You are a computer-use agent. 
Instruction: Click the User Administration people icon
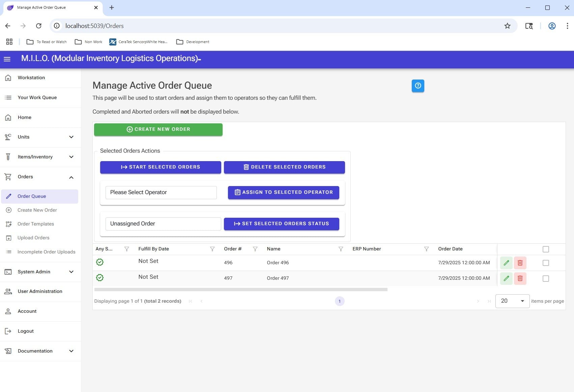8,292
